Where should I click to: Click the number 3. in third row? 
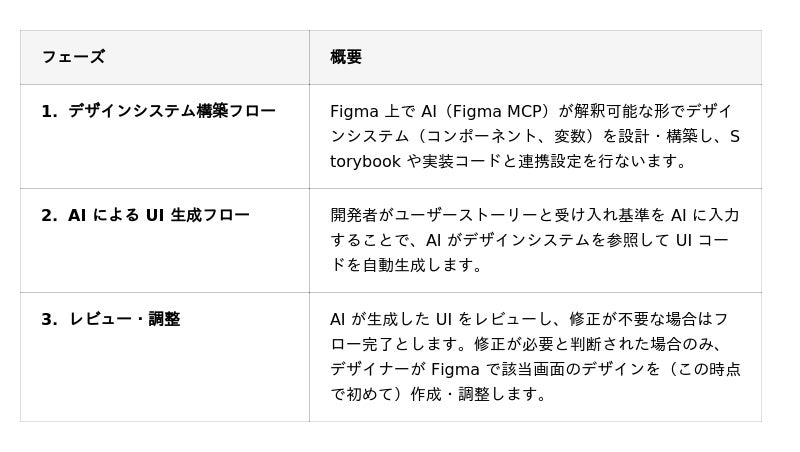(x=49, y=319)
